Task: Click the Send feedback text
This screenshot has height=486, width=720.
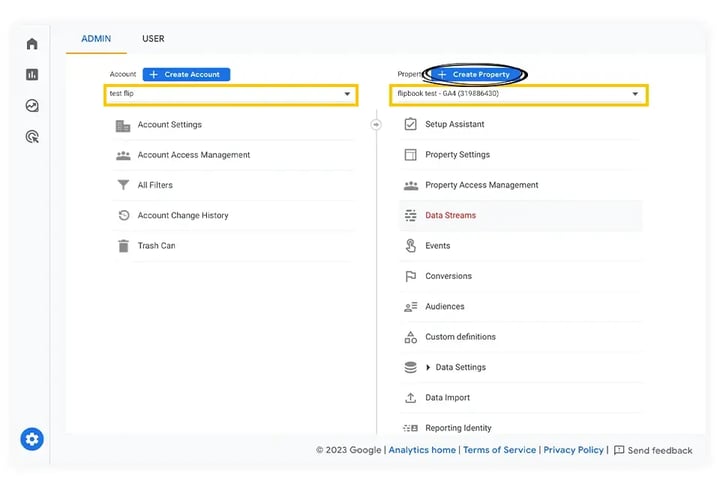Action: (660, 451)
